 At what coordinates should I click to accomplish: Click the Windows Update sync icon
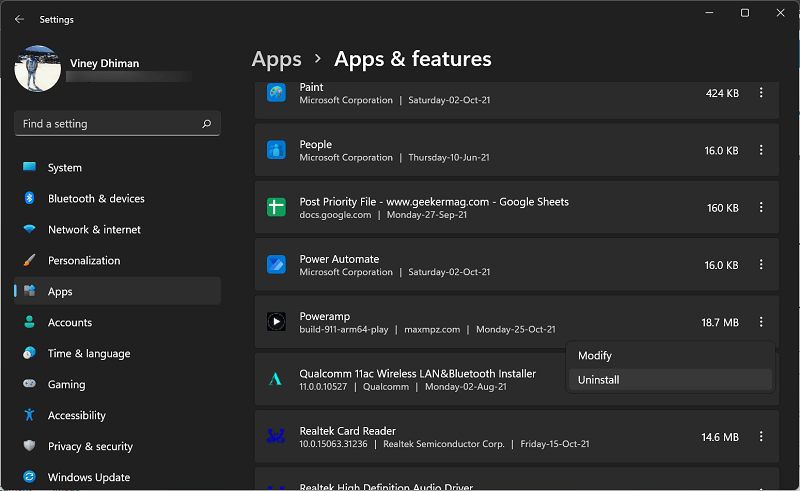30,477
